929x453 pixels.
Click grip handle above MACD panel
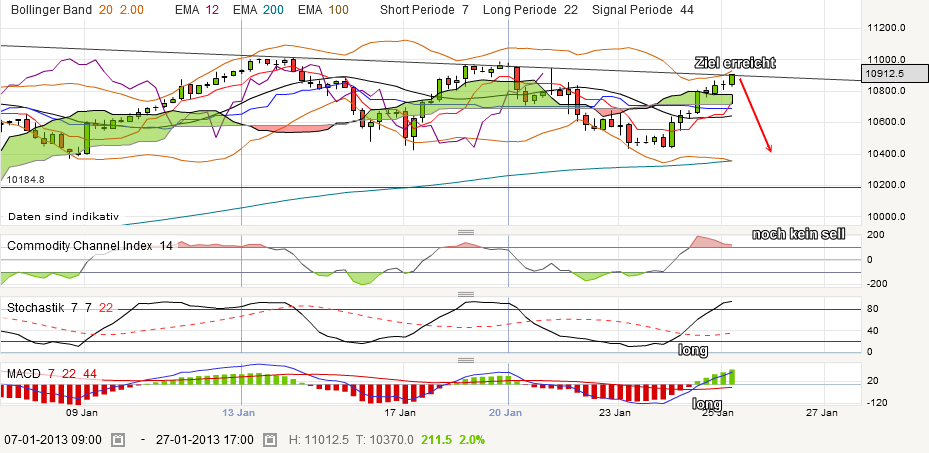[x=466, y=360]
